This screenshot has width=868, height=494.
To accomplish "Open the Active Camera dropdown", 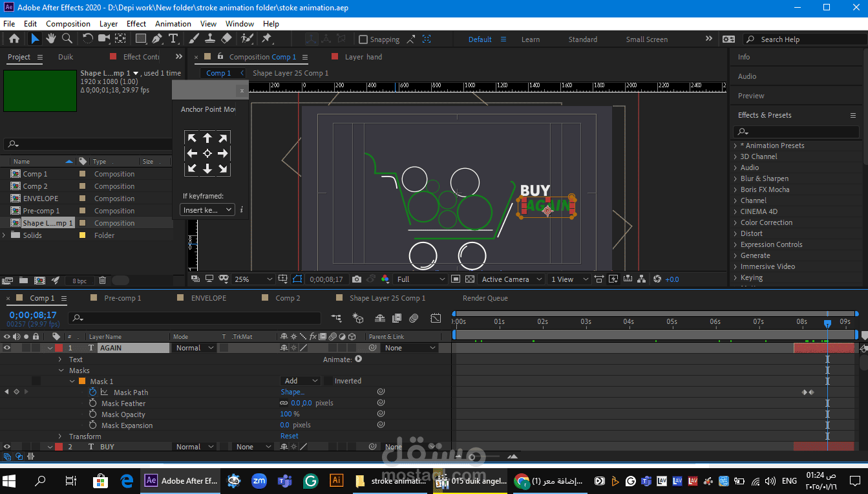I will click(x=511, y=279).
